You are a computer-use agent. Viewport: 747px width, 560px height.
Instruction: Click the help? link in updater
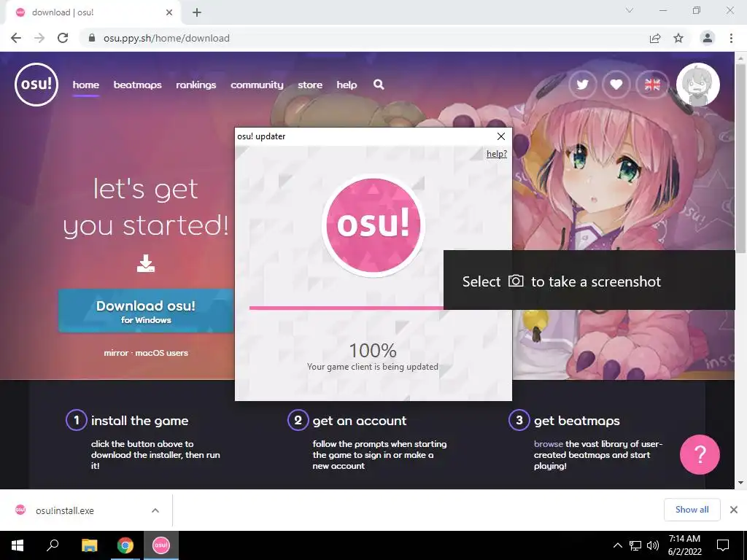496,154
